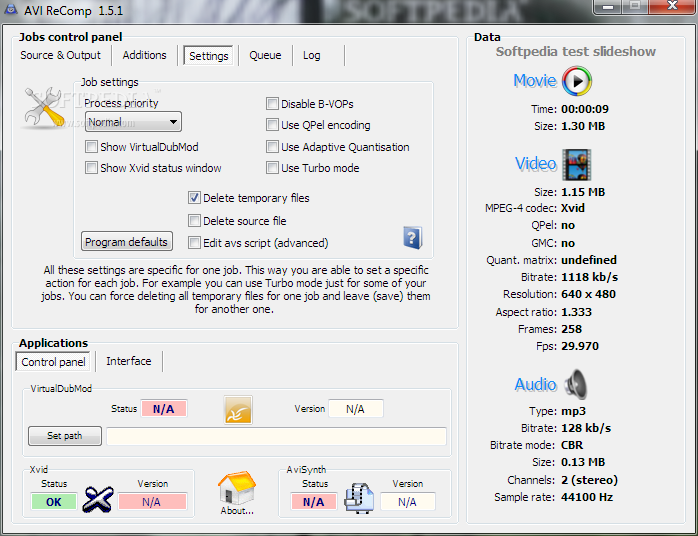Screen dimensions: 698x536
Task: Switch to Source & Output tab
Action: (x=61, y=55)
